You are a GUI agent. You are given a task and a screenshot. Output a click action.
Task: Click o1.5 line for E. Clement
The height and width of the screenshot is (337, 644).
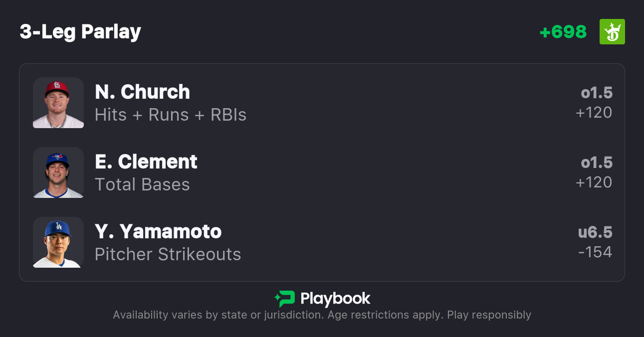click(597, 163)
